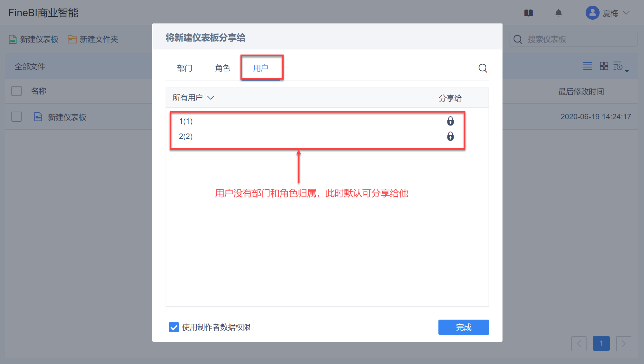Click the 夏梅 user avatar

(592, 13)
